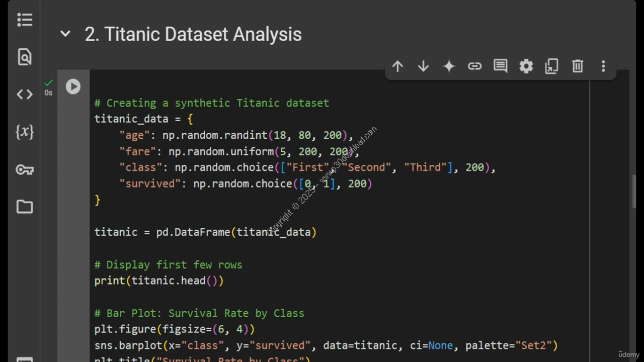This screenshot has width=644, height=362.
Task: Click the '"Third"' string in code
Action: click(x=426, y=167)
